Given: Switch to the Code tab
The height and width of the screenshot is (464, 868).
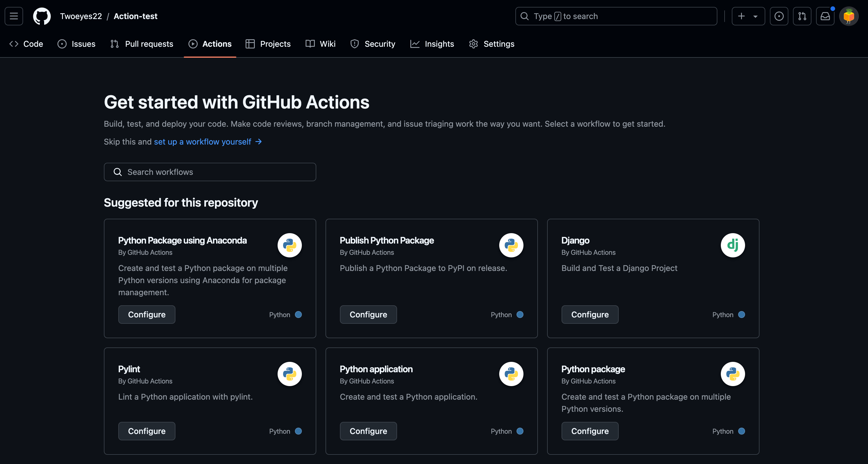Looking at the screenshot, I should click(26, 44).
